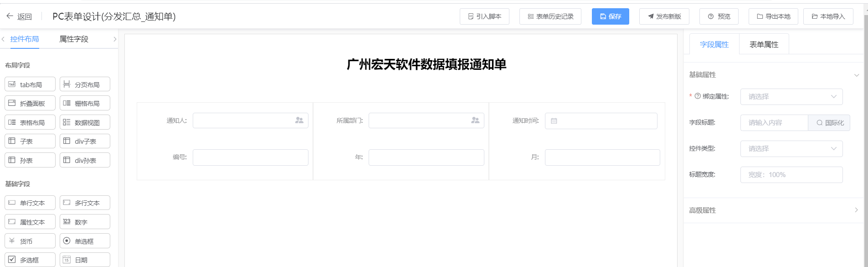Screen dimensions: 868x267
Task: Add a 单选框 field
Action: [x=85, y=241]
